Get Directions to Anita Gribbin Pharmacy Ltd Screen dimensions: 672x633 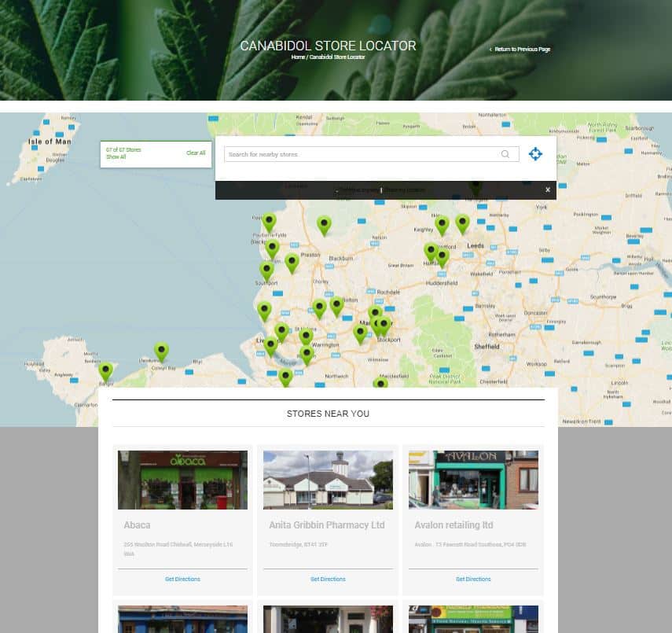(328, 579)
